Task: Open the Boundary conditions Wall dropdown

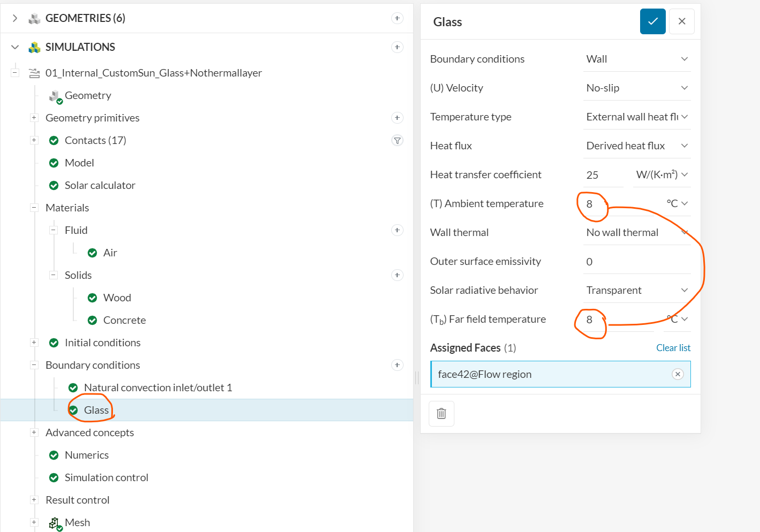Action: [x=636, y=59]
